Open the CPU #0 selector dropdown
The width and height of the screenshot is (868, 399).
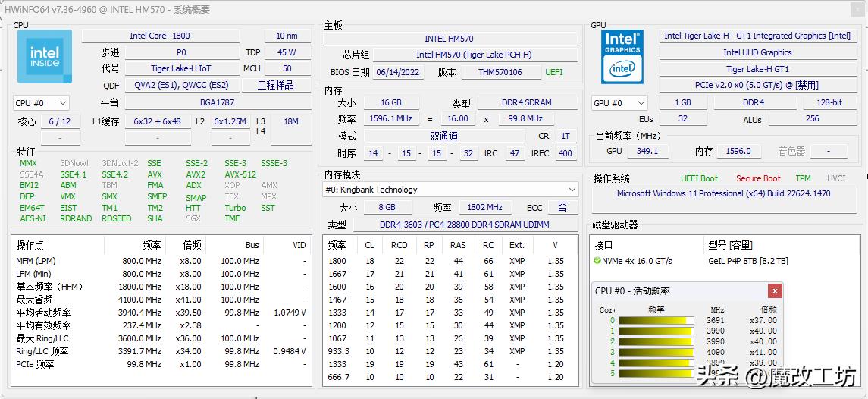[41, 103]
